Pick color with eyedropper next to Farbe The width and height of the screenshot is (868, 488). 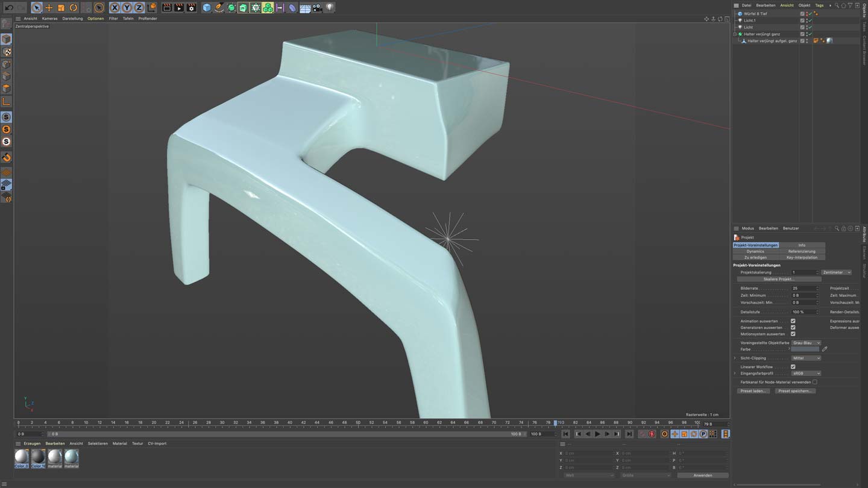coord(825,349)
